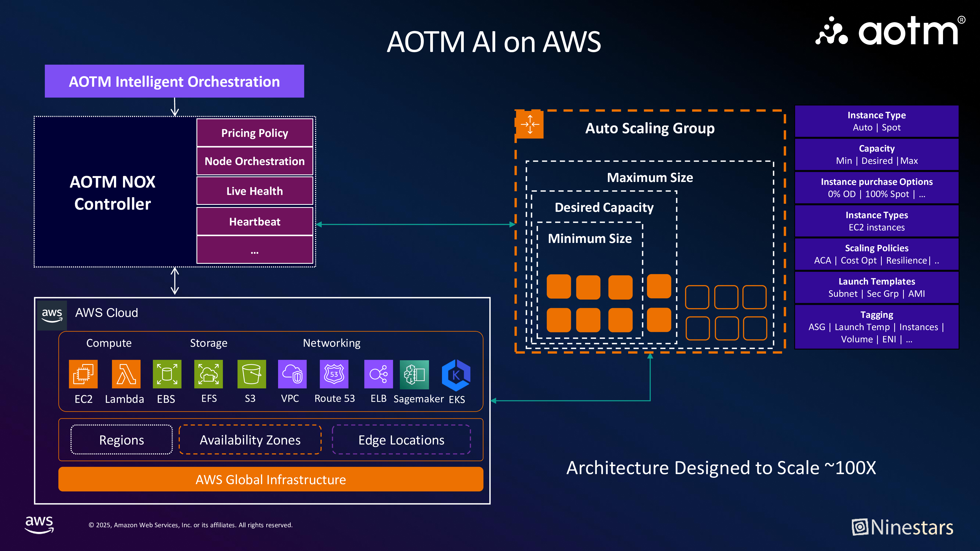Click the AOTM Intelligent Orchestration banner
This screenshot has height=551, width=980.
coord(174,81)
